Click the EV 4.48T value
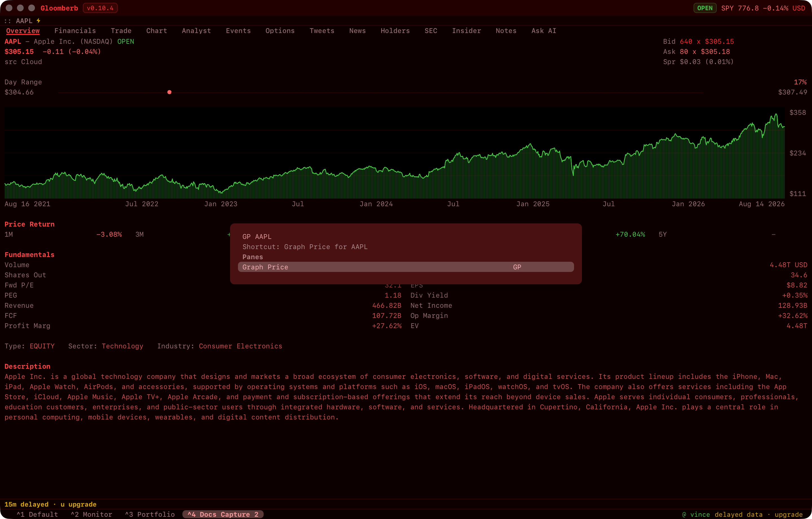 coord(797,326)
